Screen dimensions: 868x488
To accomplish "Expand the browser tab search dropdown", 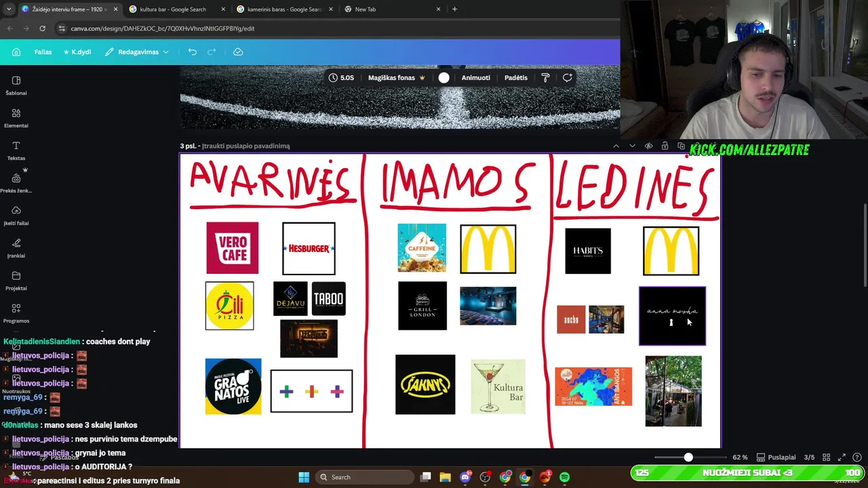I will tap(8, 9).
